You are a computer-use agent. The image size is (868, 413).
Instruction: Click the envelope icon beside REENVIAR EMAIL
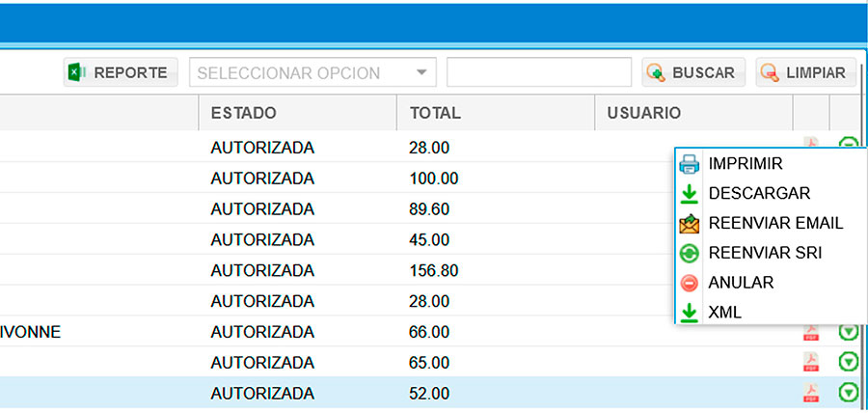[690, 224]
